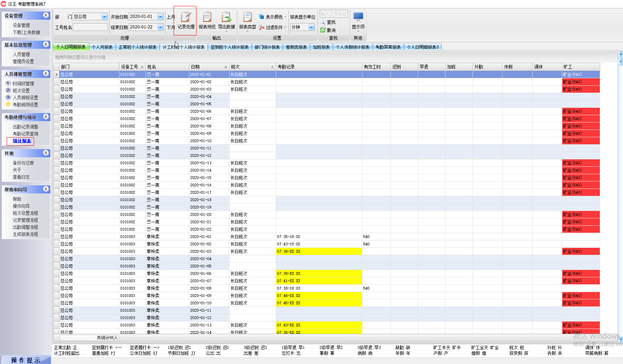Open the 分钟 report unit dropdown
This screenshot has height=364, width=623.
tap(311, 27)
